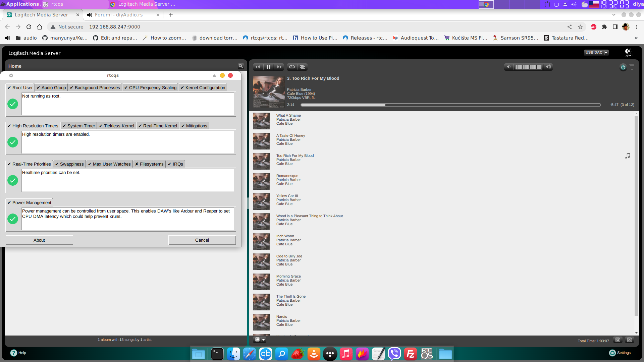Image resolution: width=644 pixels, height=362 pixels.
Task: Open Chrome three-dot menu
Action: (637, 27)
